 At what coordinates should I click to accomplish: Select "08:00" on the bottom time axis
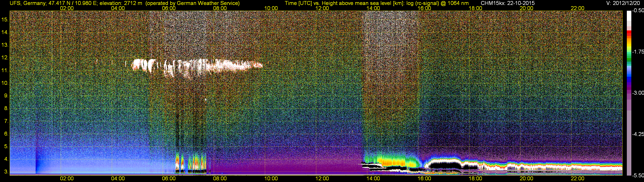click(x=220, y=179)
